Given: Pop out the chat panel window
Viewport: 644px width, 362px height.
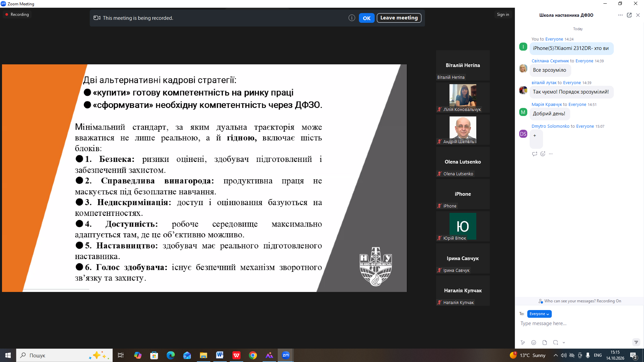Looking at the screenshot, I should [x=629, y=15].
